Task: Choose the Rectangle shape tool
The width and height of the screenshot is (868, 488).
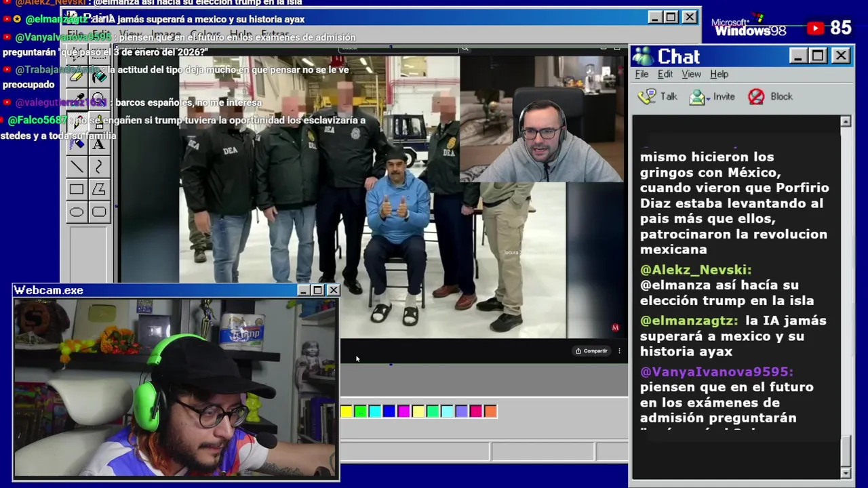Action: coord(77,189)
